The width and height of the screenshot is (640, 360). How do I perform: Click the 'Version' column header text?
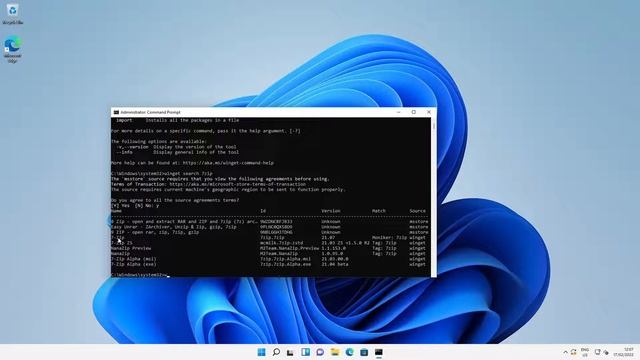pyautogui.click(x=331, y=211)
